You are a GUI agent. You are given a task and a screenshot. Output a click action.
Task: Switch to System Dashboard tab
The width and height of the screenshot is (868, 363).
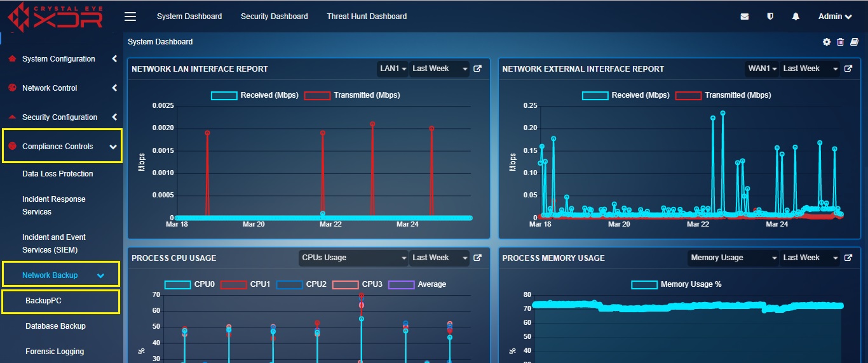[x=189, y=16]
